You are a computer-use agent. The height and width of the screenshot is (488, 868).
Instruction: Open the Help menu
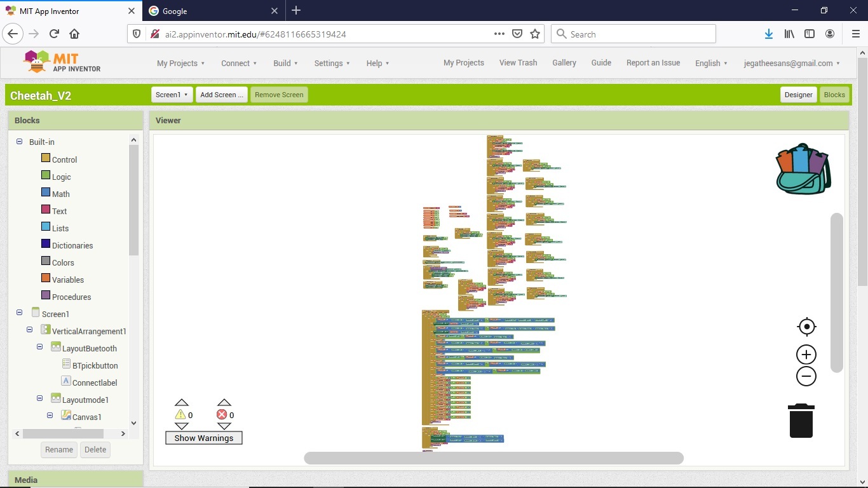coord(377,63)
